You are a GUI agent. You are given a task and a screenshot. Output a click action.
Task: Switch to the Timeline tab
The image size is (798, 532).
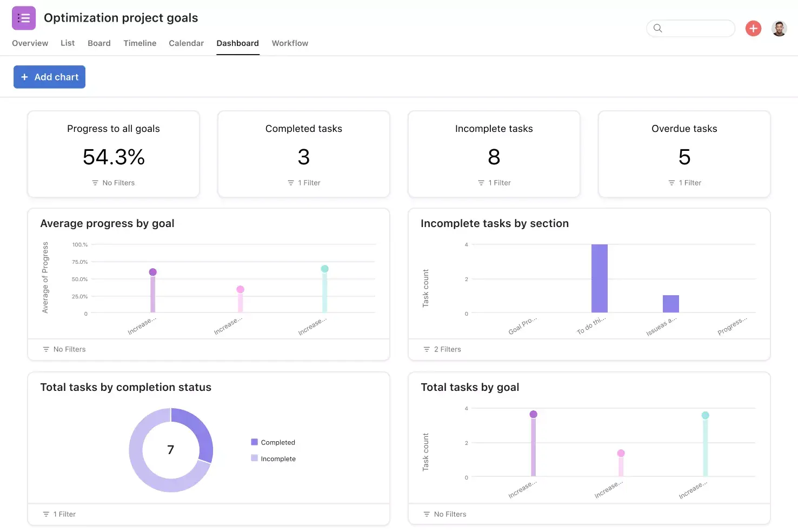(139, 43)
